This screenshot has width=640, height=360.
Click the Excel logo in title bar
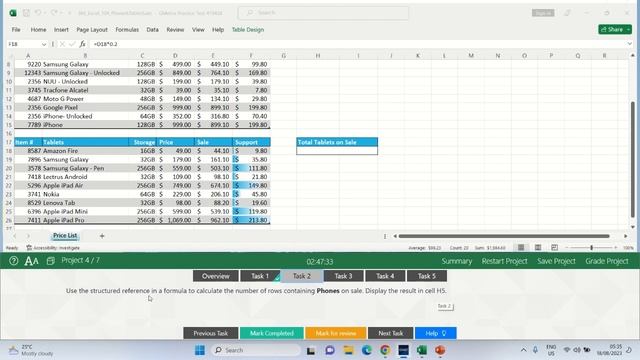pos(13,13)
